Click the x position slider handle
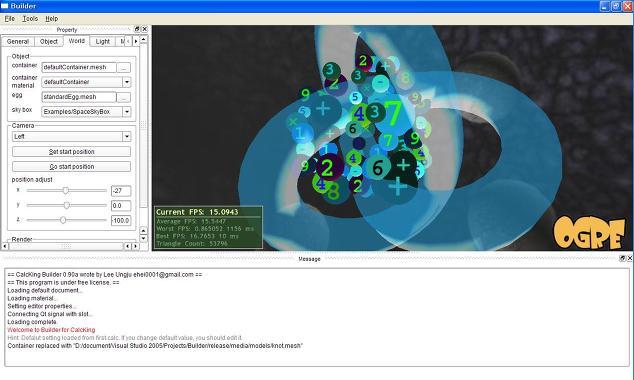 pos(66,190)
